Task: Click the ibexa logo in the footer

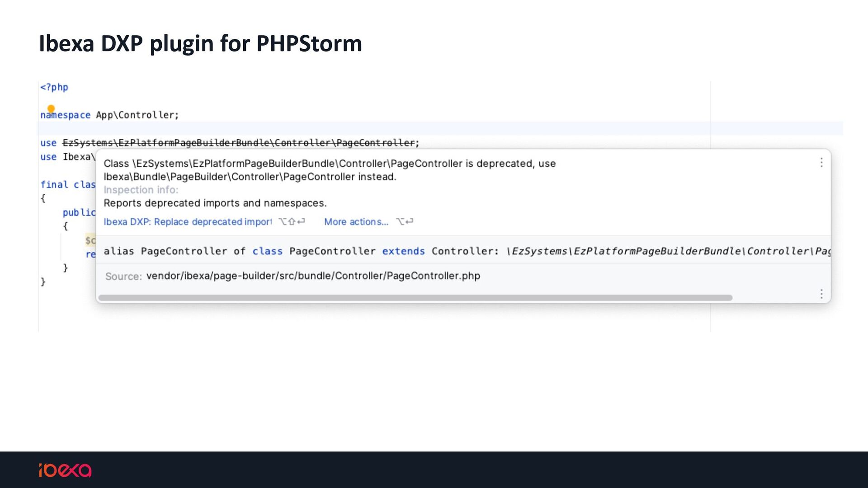Action: coord(65,470)
